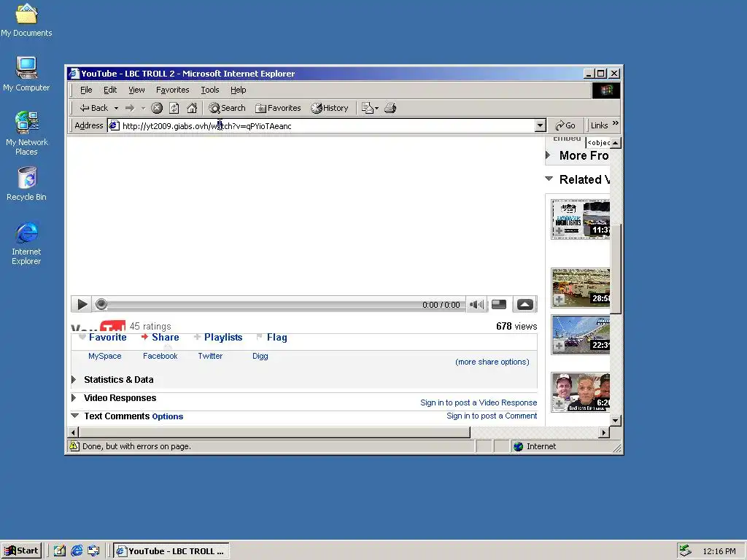Screen dimensions: 747x560
Task: Click the vertical scrollbar down arrow
Action: (616, 421)
